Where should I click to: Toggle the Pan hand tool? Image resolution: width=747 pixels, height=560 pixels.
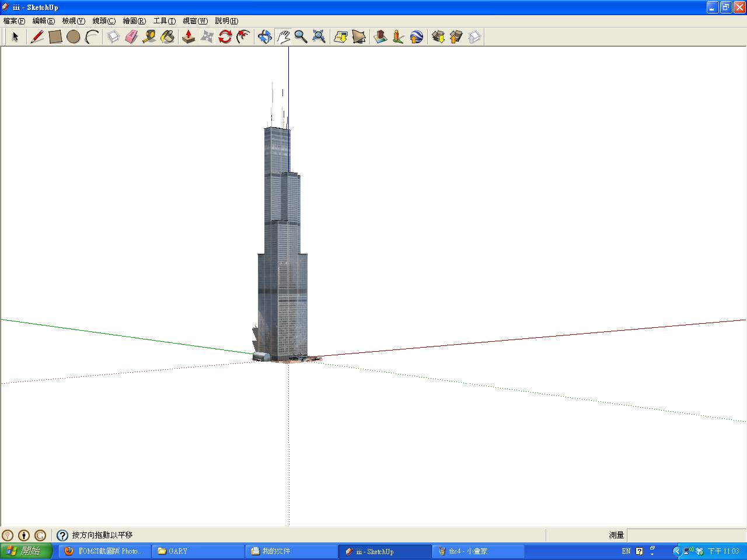pos(283,37)
